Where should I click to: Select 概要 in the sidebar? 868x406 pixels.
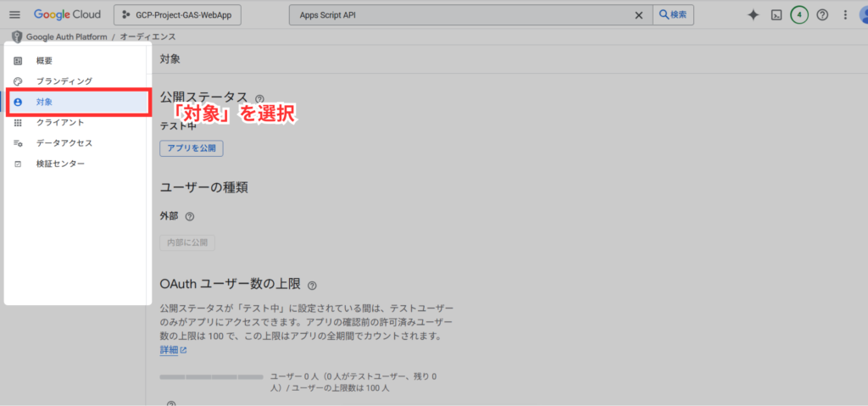pyautogui.click(x=77, y=61)
